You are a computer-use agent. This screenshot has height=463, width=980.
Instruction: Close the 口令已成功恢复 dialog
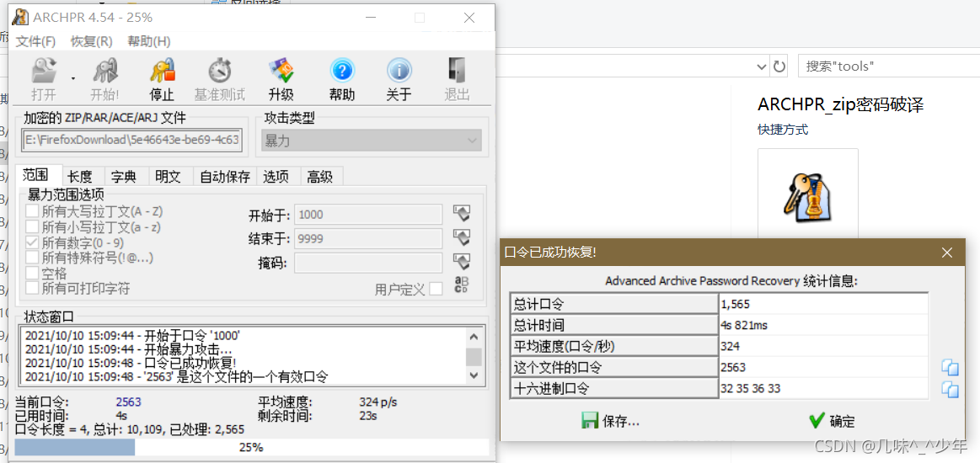click(947, 252)
